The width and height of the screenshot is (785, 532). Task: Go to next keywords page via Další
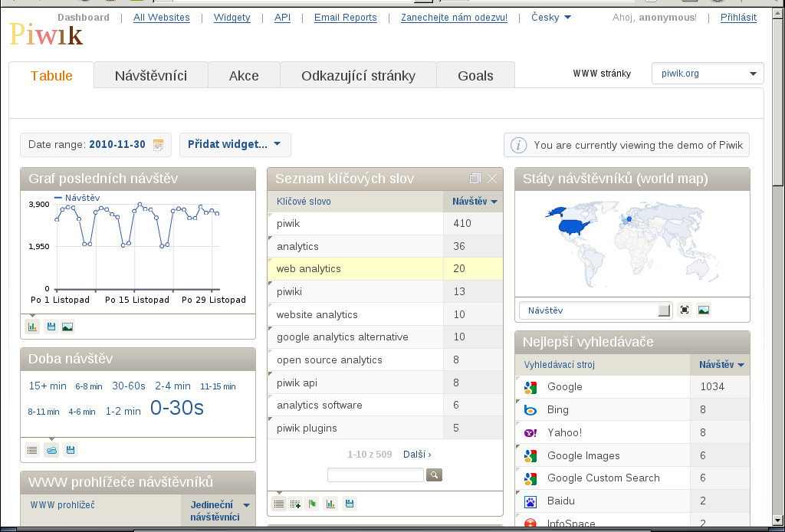coord(417,455)
